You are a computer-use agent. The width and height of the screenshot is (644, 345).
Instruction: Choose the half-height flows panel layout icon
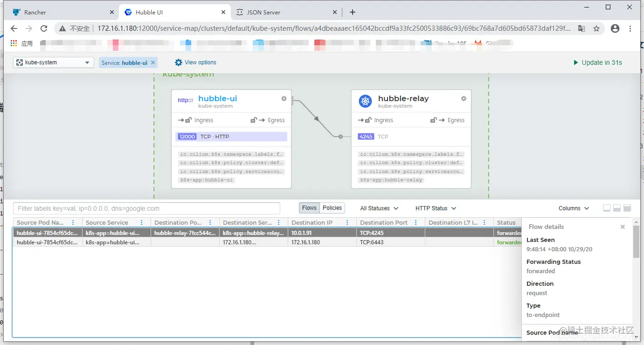pyautogui.click(x=617, y=208)
